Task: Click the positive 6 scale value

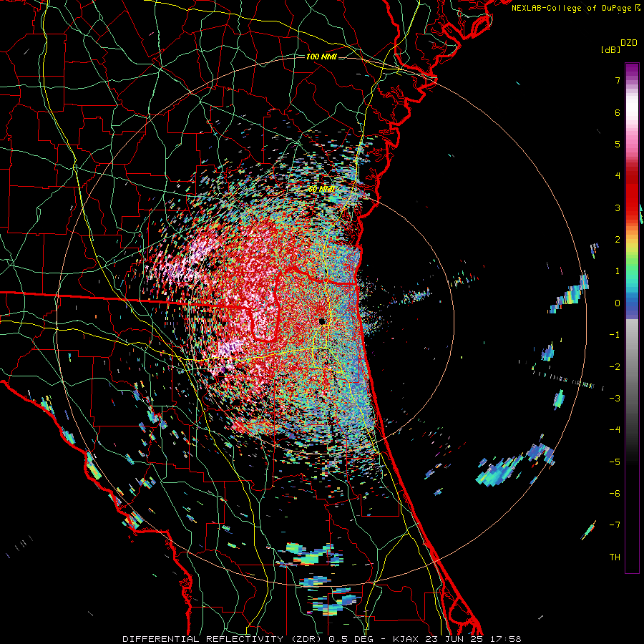Action: (618, 112)
